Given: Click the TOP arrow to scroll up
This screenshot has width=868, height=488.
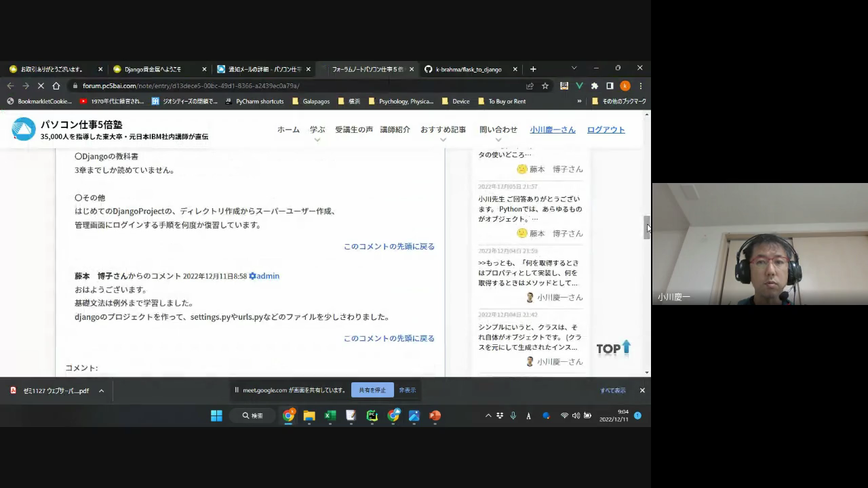Looking at the screenshot, I should [614, 348].
